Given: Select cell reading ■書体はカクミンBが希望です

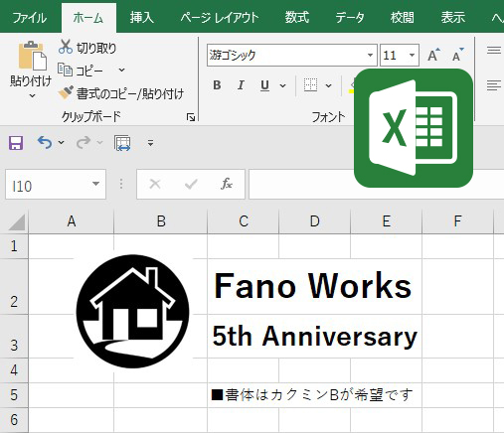Looking at the screenshot, I should 312,395.
